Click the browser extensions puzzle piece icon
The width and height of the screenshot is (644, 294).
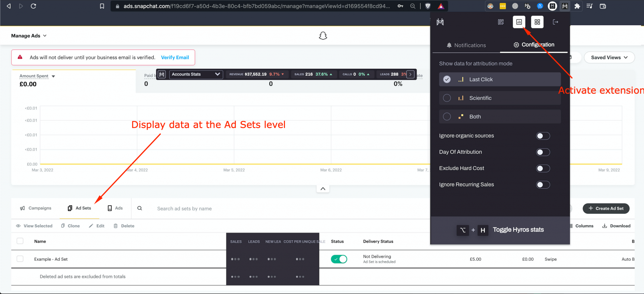point(577,6)
